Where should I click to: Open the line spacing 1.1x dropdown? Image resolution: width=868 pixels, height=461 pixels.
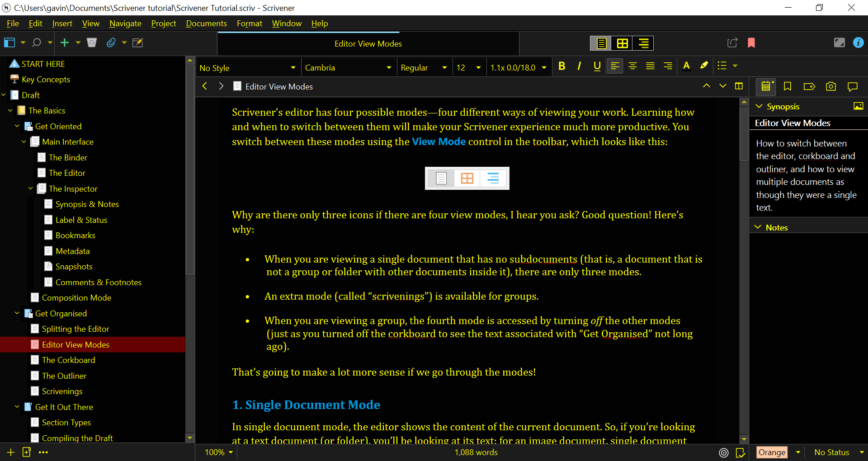pos(519,68)
